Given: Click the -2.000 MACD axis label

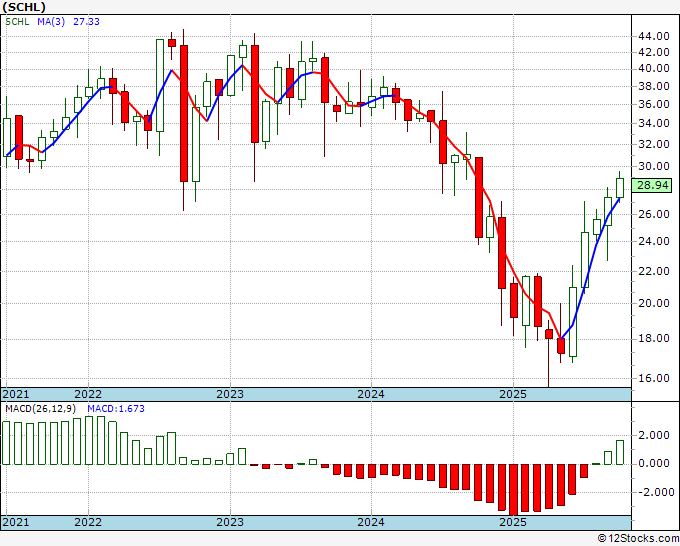Looking at the screenshot, I should [x=652, y=492].
